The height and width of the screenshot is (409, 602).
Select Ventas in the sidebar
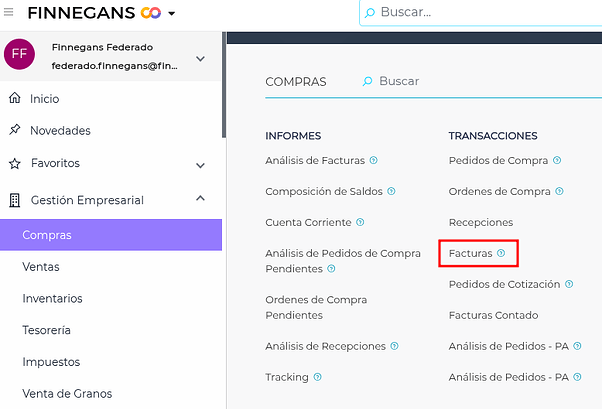point(41,267)
